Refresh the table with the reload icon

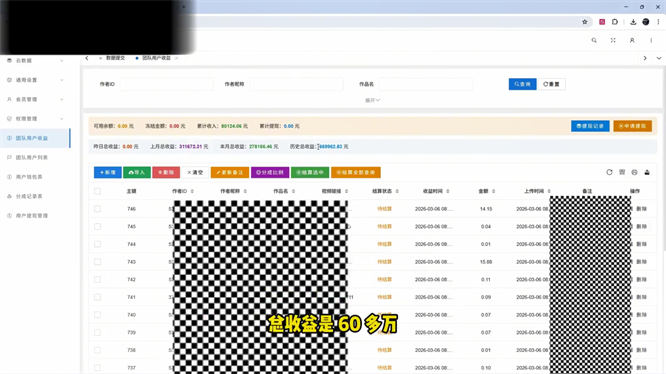pyautogui.click(x=609, y=172)
